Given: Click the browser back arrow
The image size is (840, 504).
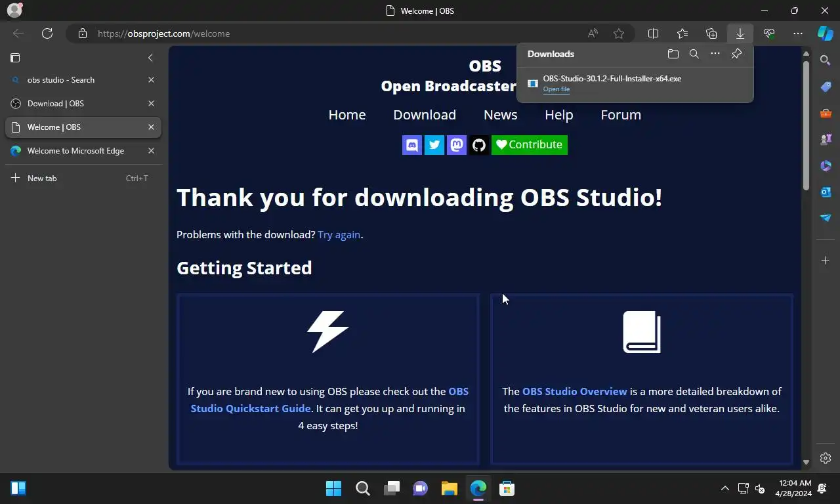Looking at the screenshot, I should [18, 33].
